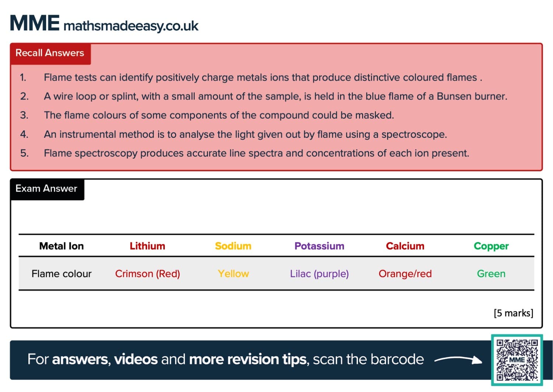The width and height of the screenshot is (553, 392).
Task: Click the Orange/red flame colour cell
Action: (x=405, y=274)
